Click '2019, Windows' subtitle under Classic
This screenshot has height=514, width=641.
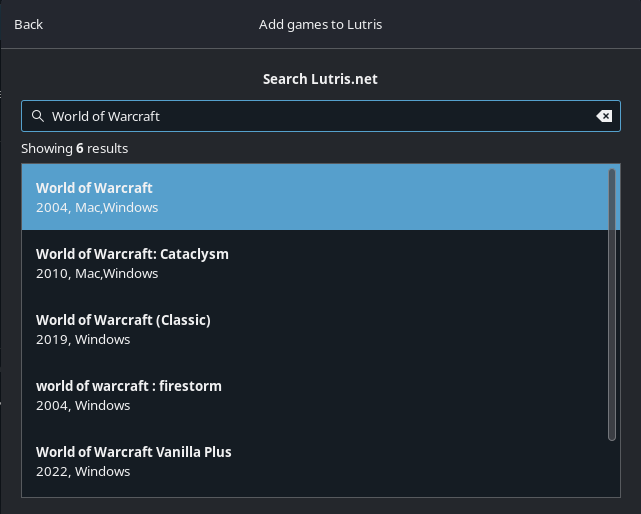pos(83,340)
